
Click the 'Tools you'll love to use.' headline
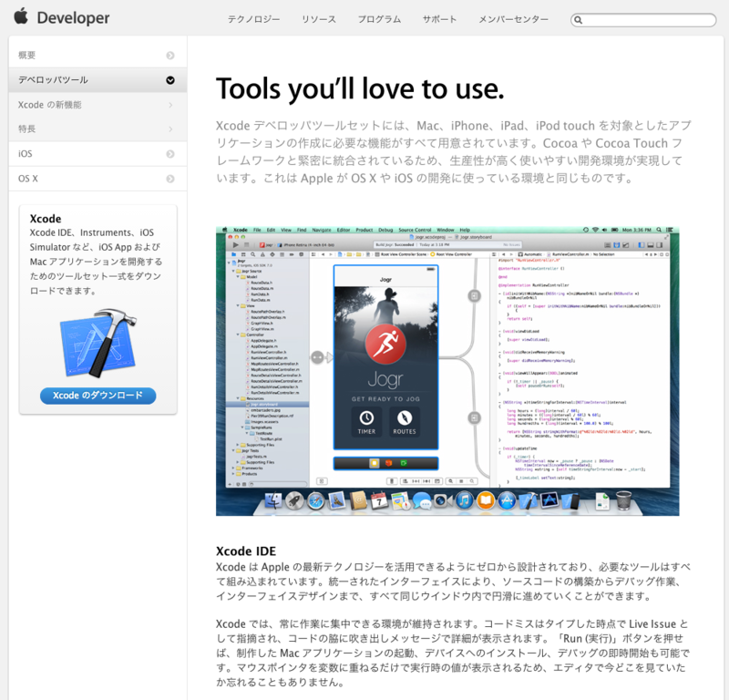(360, 88)
